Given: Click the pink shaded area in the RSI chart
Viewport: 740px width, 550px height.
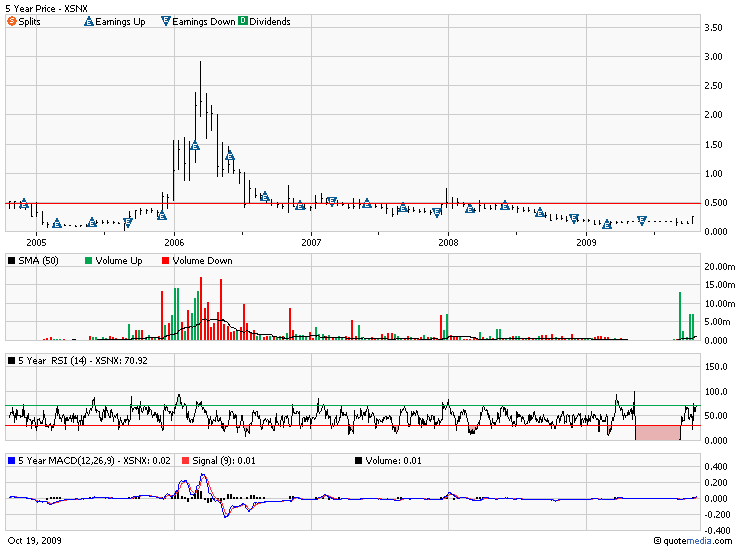Looking at the screenshot, I should (658, 432).
